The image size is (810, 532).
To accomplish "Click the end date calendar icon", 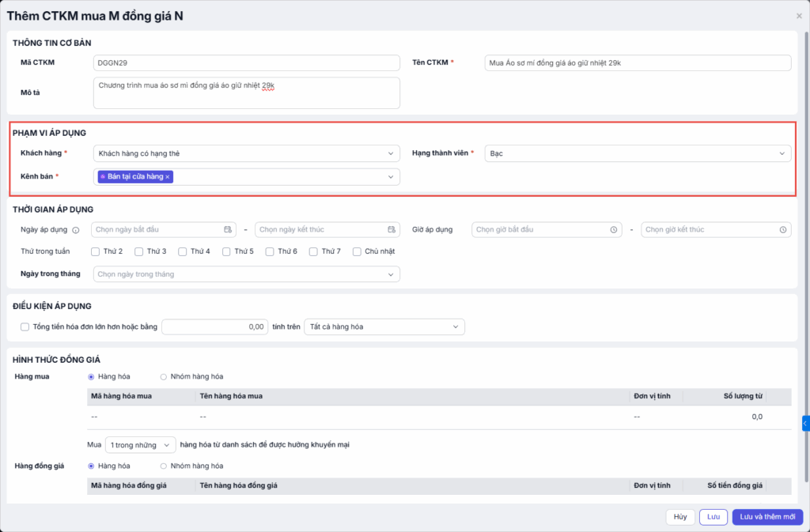I will 392,229.
